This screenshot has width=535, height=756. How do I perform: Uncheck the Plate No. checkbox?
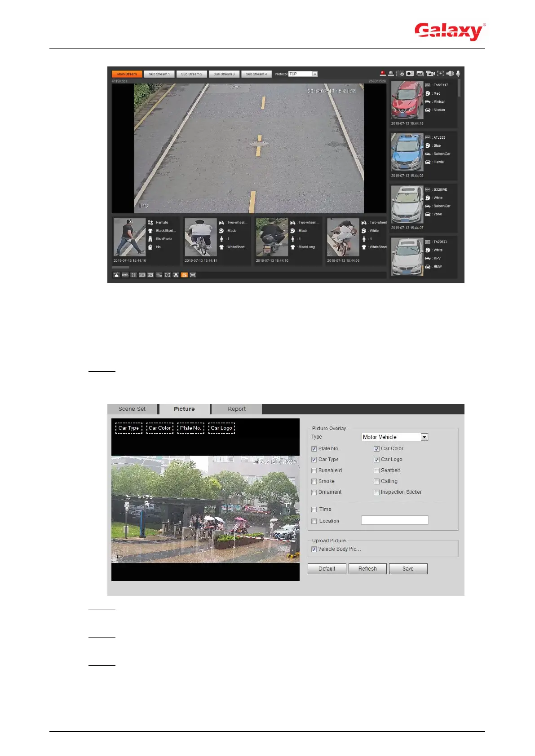314,448
